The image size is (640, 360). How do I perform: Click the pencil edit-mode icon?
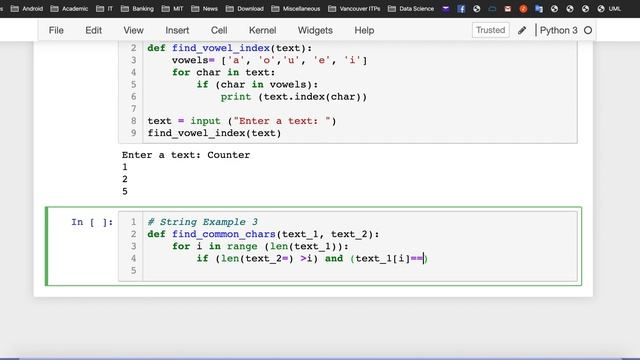[522, 30]
